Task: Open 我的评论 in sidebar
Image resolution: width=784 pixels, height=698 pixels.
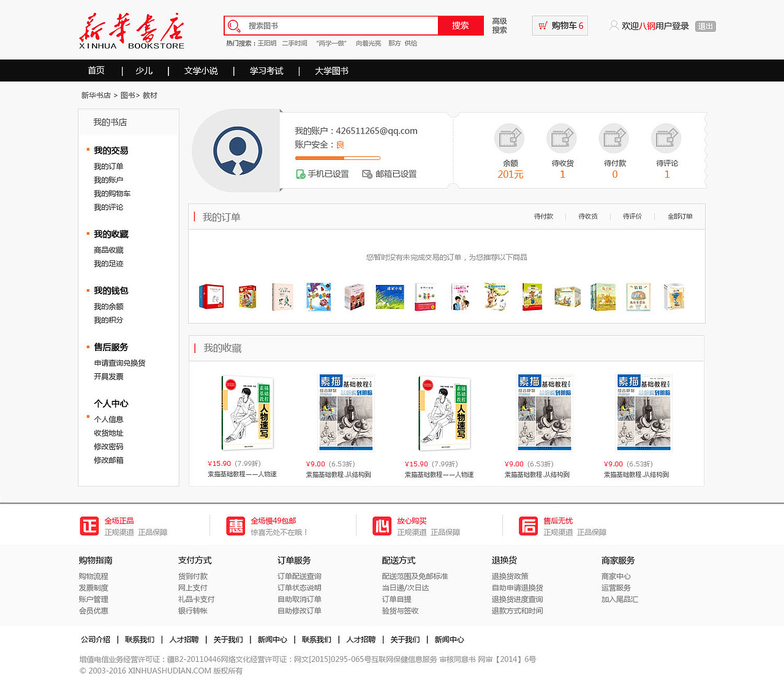Action: click(x=108, y=207)
